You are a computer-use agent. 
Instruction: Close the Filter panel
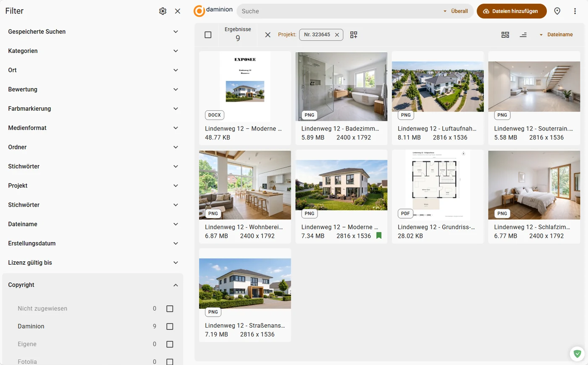click(178, 11)
